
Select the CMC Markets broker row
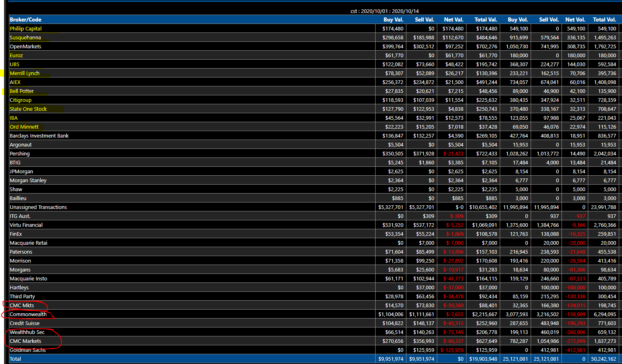click(x=315, y=341)
